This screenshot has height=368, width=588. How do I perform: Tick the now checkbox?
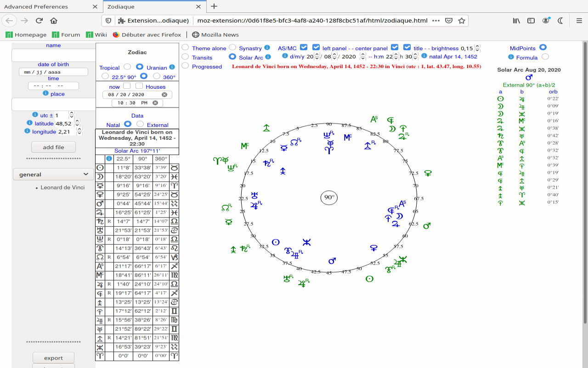[126, 86]
